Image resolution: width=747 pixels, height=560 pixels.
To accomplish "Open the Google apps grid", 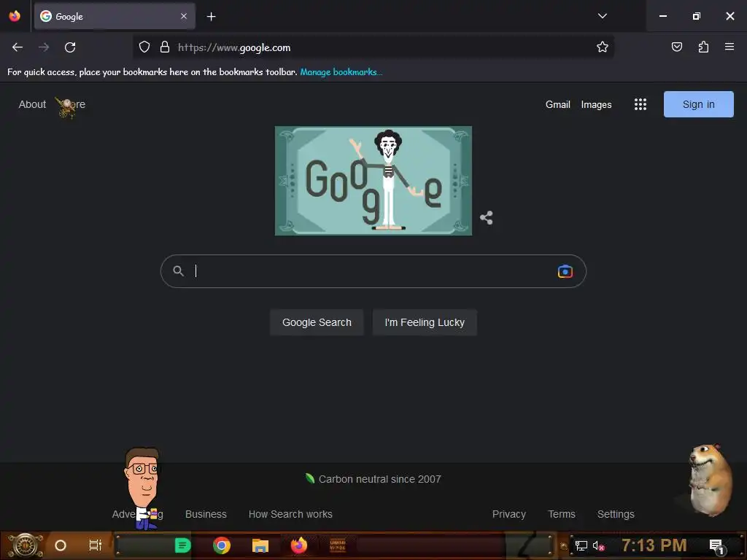I will point(640,104).
